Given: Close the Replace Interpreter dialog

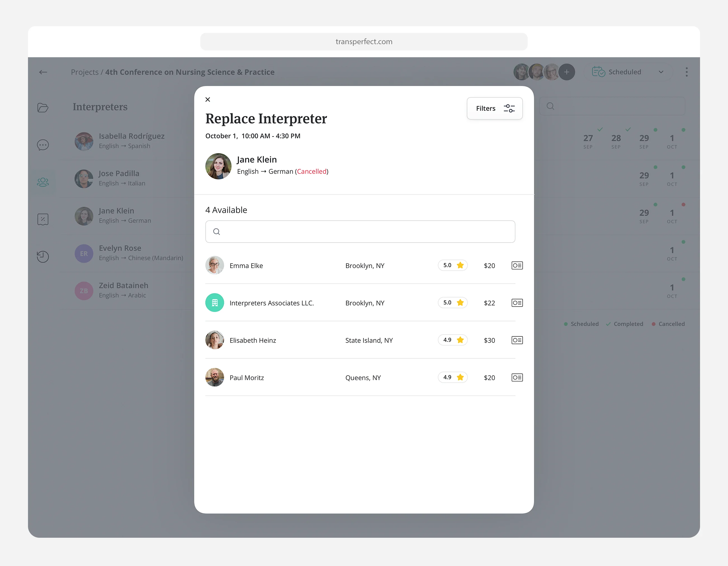Looking at the screenshot, I should pos(208,99).
